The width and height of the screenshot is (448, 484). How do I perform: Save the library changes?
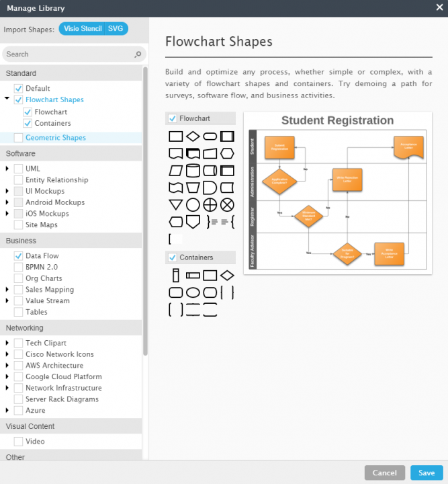pyautogui.click(x=427, y=473)
